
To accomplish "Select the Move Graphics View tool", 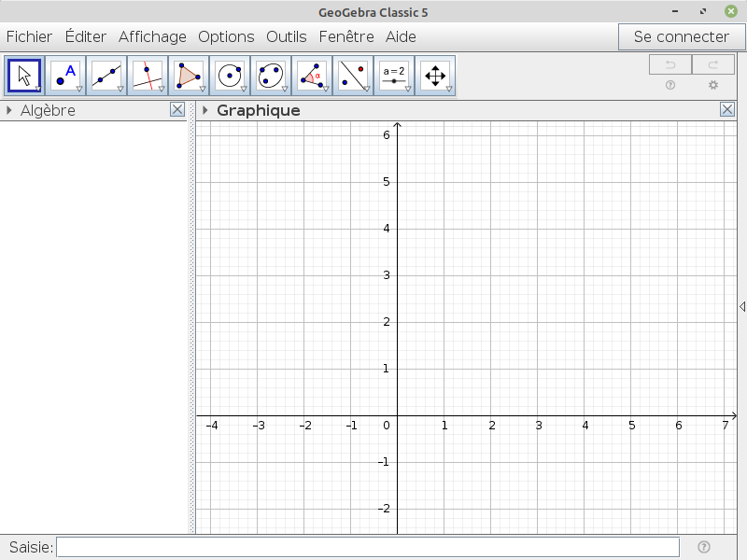I will [x=435, y=76].
